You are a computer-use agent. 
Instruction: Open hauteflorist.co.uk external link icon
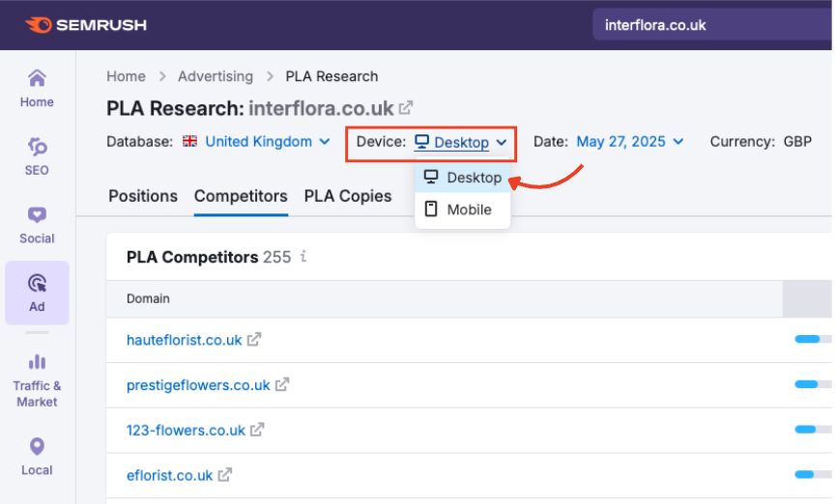(254, 340)
